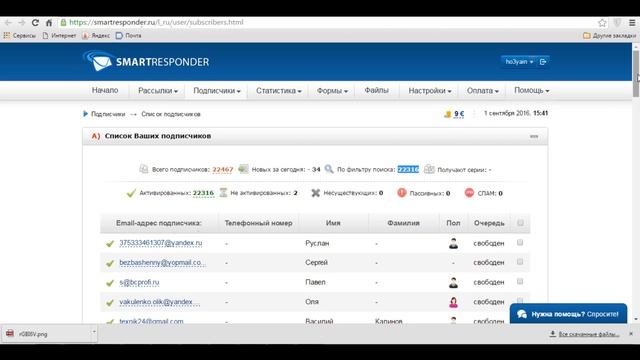Viewport: 640px width, 360px height.
Task: Click the page vertical scrollbar thumb
Action: pos(636,73)
